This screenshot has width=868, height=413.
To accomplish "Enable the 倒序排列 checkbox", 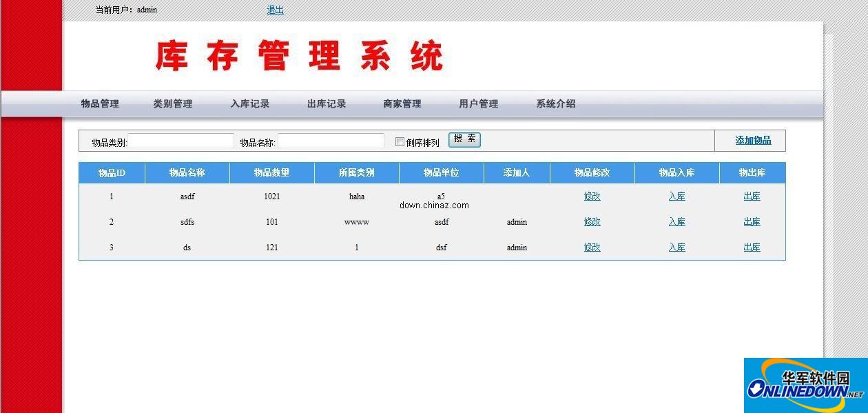I will click(x=400, y=141).
